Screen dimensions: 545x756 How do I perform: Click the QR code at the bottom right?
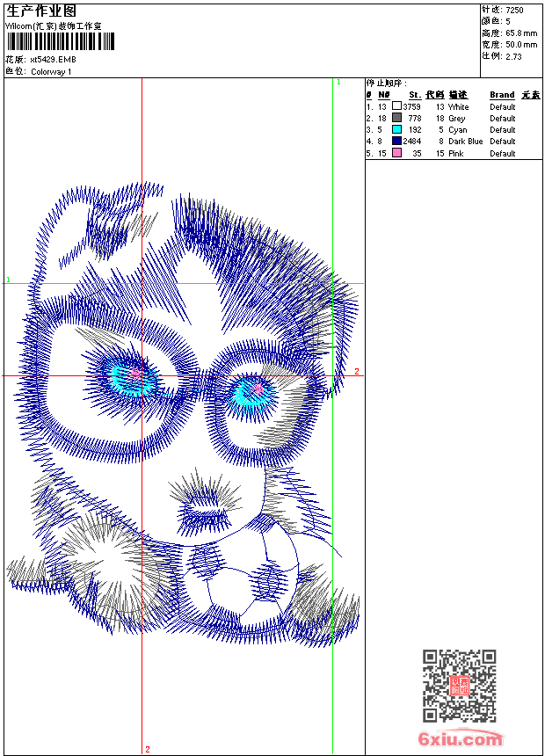point(460,686)
